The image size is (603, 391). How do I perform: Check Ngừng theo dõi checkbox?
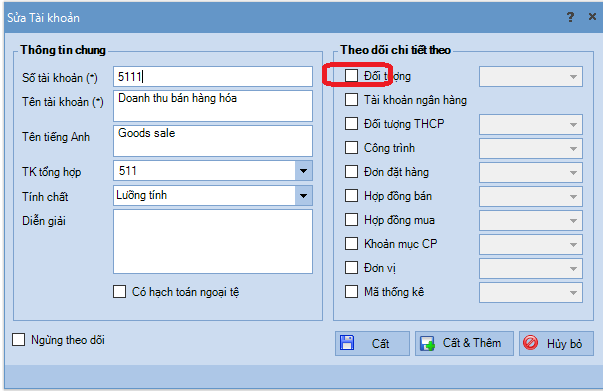(18, 340)
